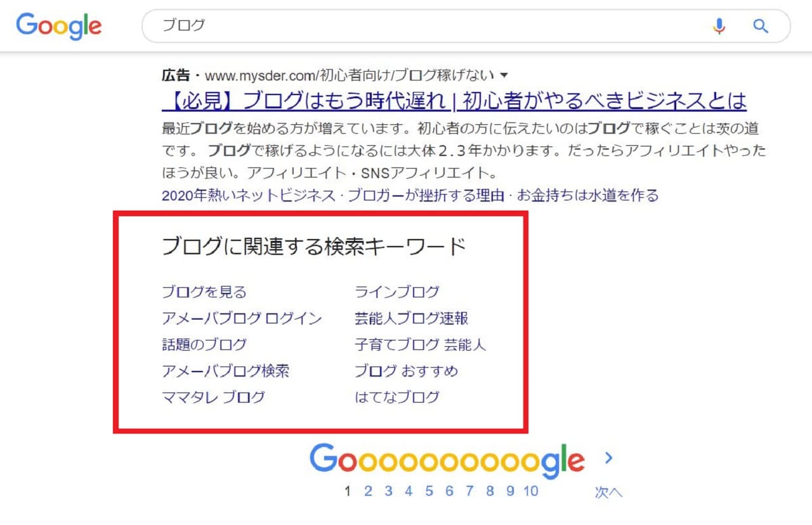The width and height of the screenshot is (812, 525).
Task: Click the large Goooooooooogle pagination logo
Action: pyautogui.click(x=447, y=460)
